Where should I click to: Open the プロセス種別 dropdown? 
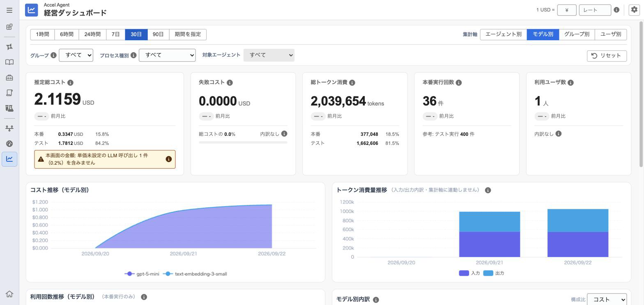167,55
